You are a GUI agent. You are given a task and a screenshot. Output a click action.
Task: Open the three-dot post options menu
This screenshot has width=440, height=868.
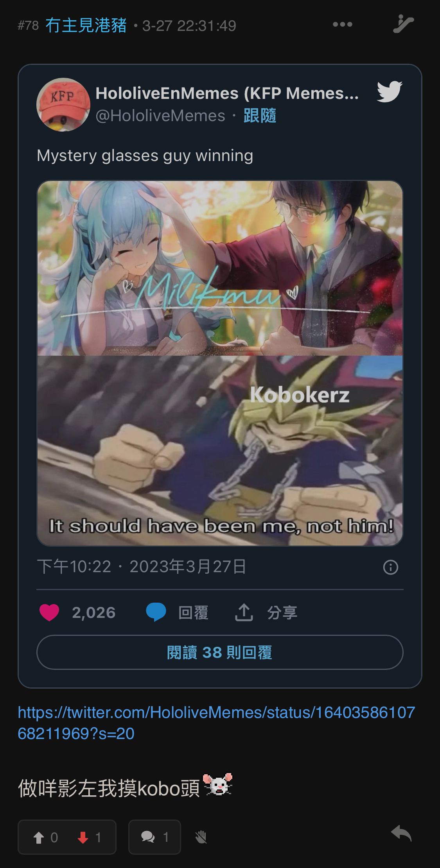342,25
